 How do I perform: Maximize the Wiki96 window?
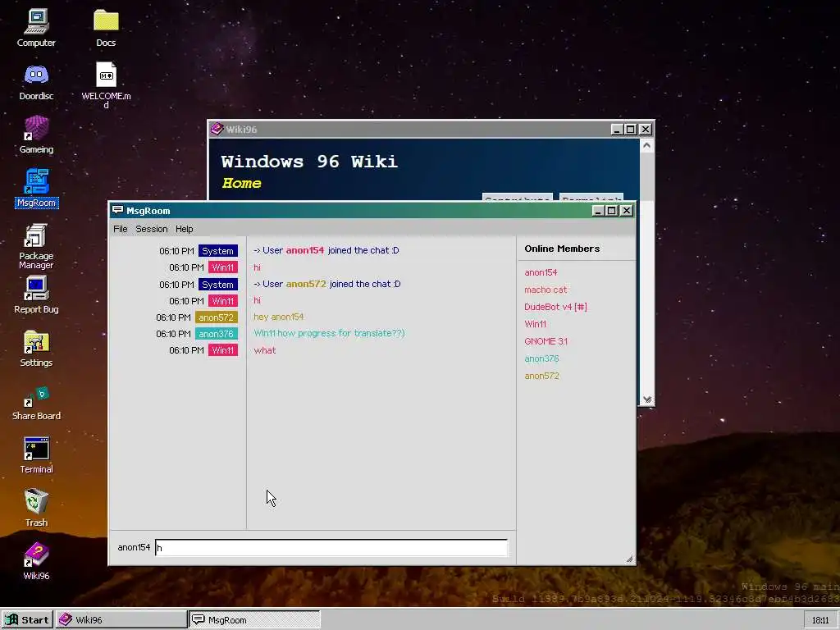click(x=631, y=129)
